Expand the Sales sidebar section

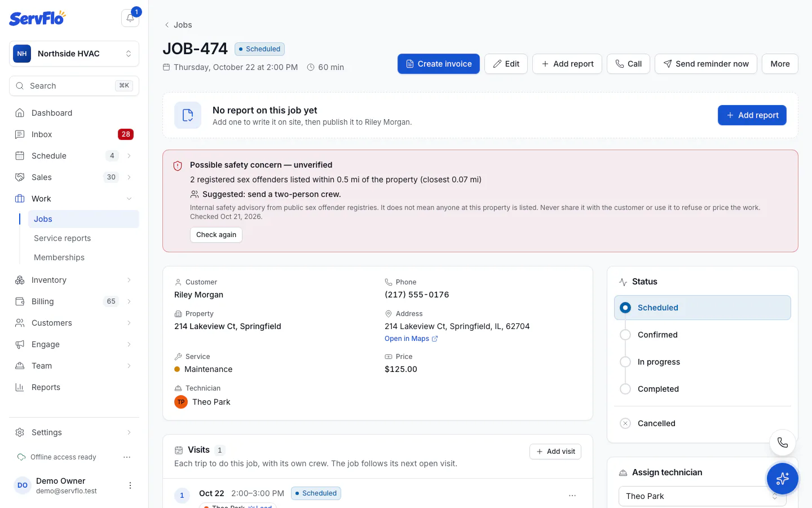[x=129, y=177]
